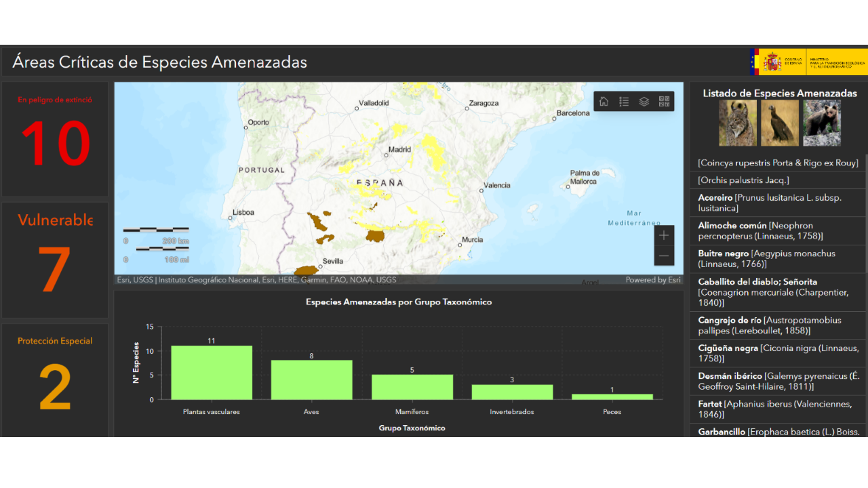Image resolution: width=868 pixels, height=488 pixels.
Task: Click the brown bear photo thumbnail
Action: point(822,123)
